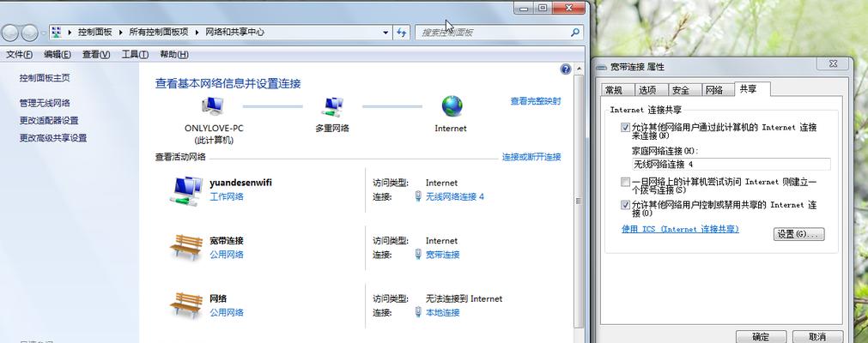Image resolution: width=868 pixels, height=343 pixels.
Task: Open the 编辑(E) menu
Action: coord(58,54)
